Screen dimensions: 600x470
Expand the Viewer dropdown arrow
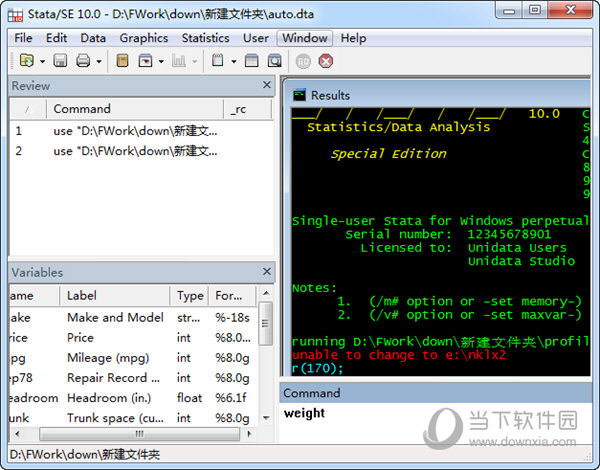(x=161, y=61)
